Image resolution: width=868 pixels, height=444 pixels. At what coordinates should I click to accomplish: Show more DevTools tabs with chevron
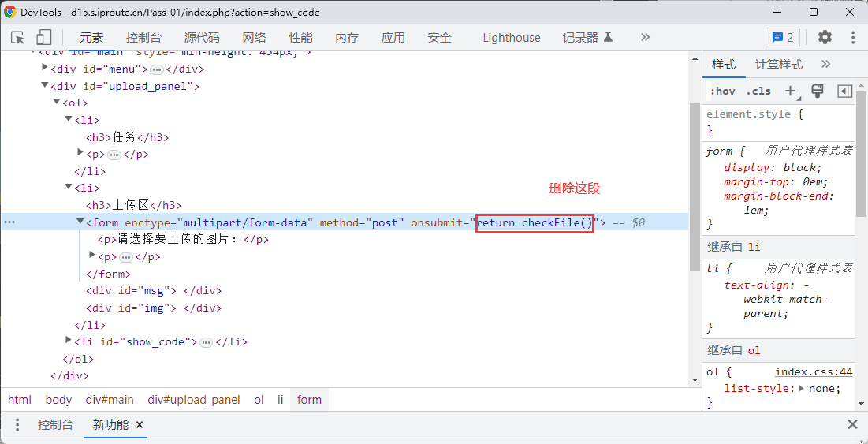pyautogui.click(x=645, y=37)
